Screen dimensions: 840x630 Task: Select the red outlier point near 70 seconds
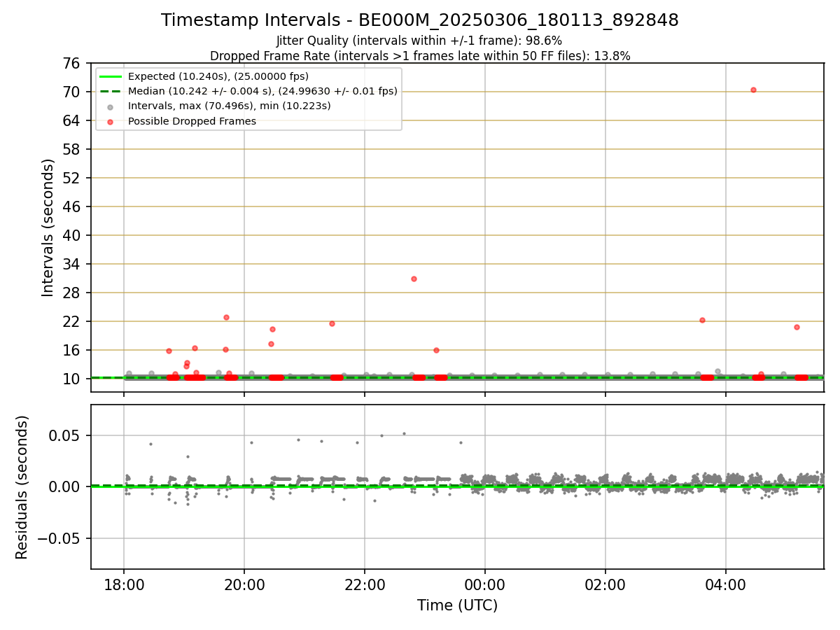753,90
